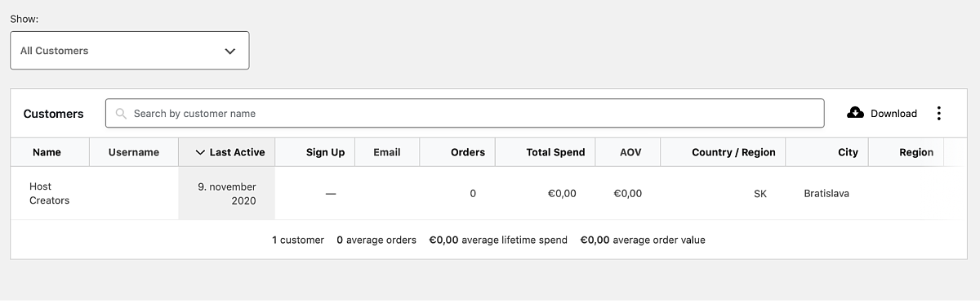Click the Email column header
980x301 pixels.
click(x=387, y=152)
